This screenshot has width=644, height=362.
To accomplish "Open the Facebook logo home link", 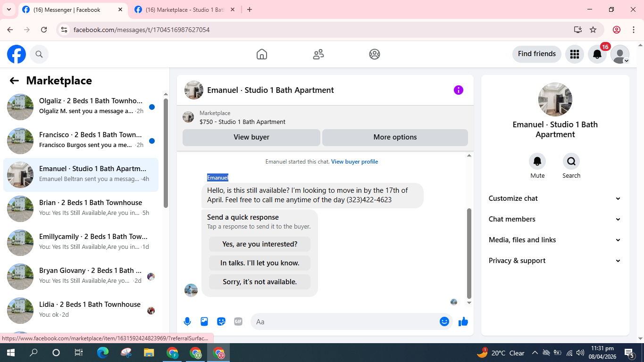I will 17,54.
